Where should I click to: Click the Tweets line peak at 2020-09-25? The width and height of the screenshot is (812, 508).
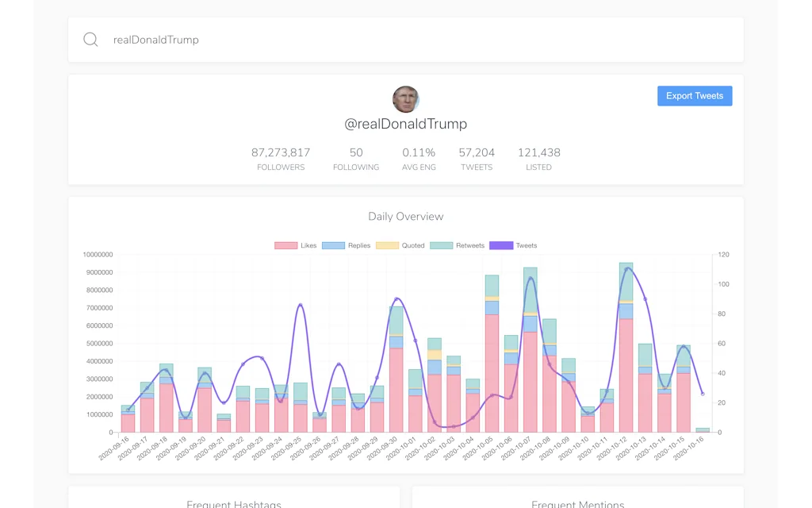coord(301,305)
